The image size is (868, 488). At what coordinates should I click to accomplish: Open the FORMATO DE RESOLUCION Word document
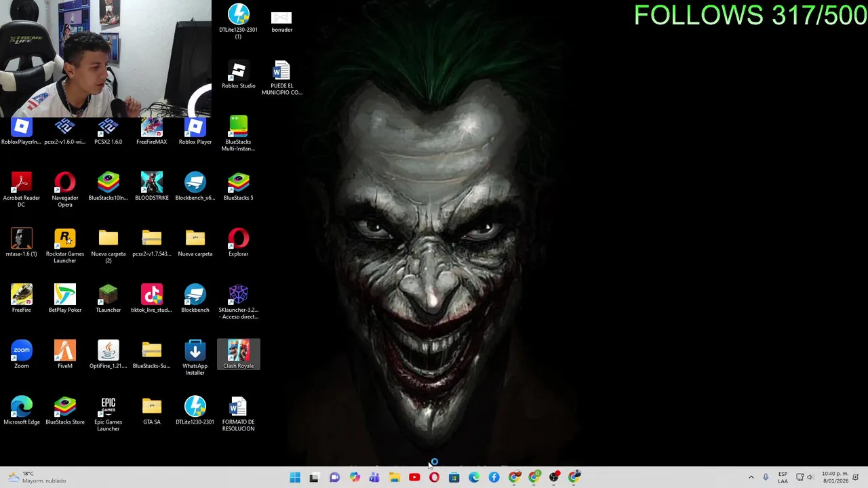coord(238,415)
